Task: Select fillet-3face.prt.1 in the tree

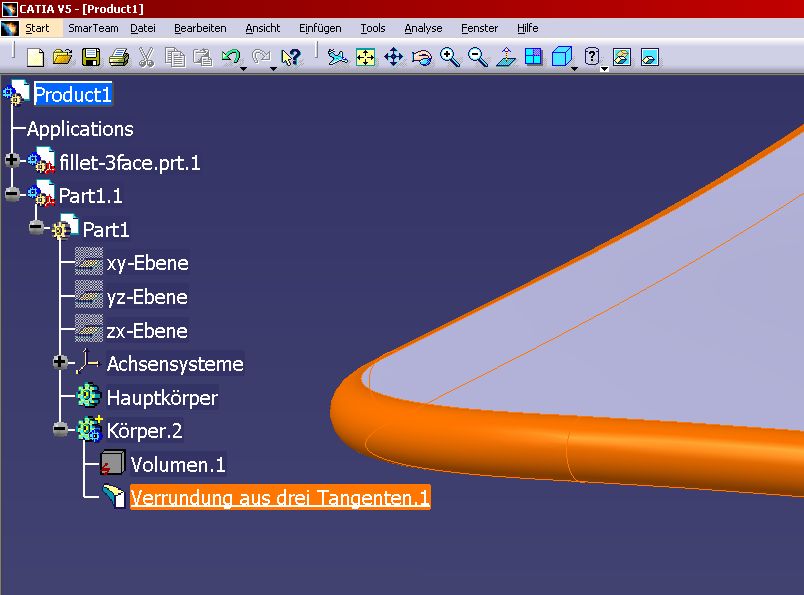Action: point(129,163)
